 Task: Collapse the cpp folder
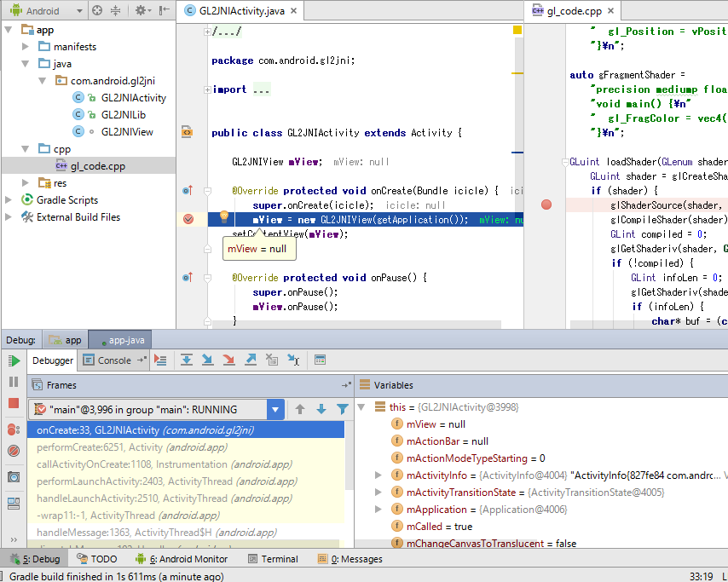pyautogui.click(x=26, y=149)
